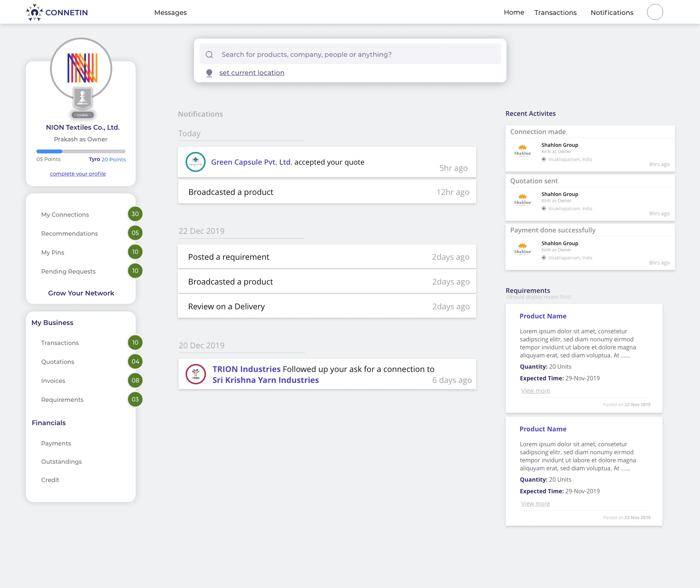This screenshot has width=700, height=588.
Task: Click Green Capsule company logo icon
Action: pos(195,162)
